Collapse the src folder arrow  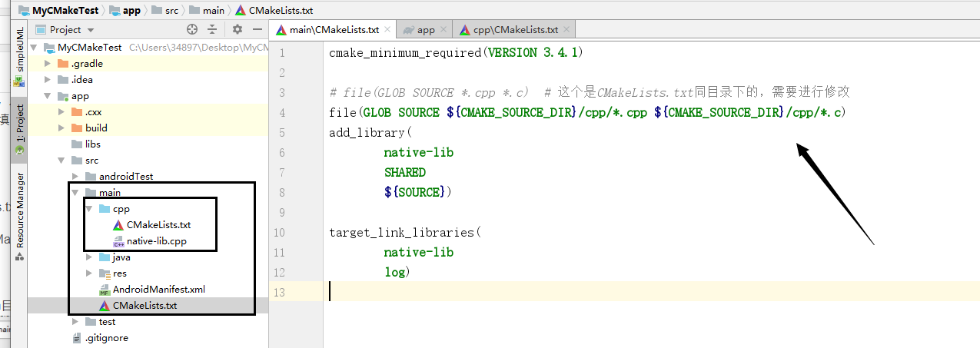pos(62,161)
